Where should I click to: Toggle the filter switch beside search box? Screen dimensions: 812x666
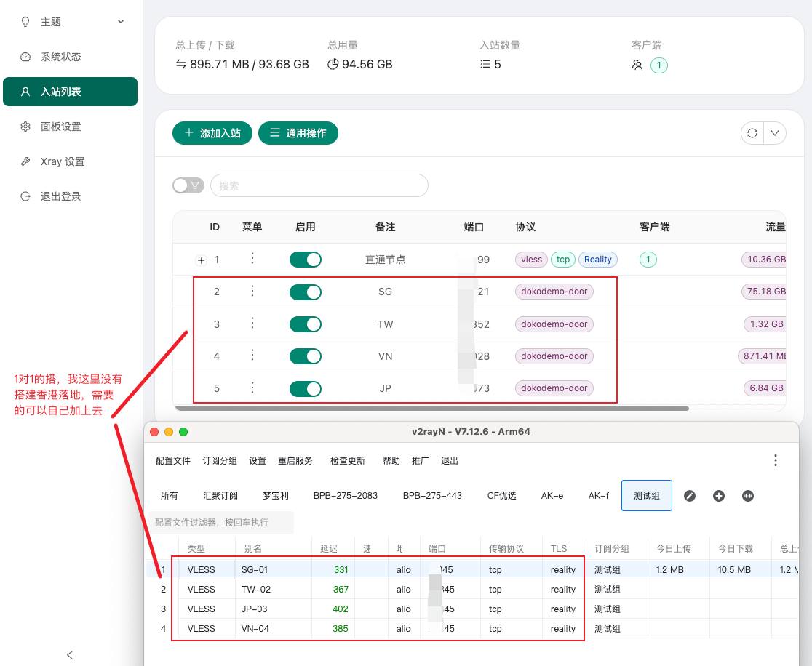(188, 185)
